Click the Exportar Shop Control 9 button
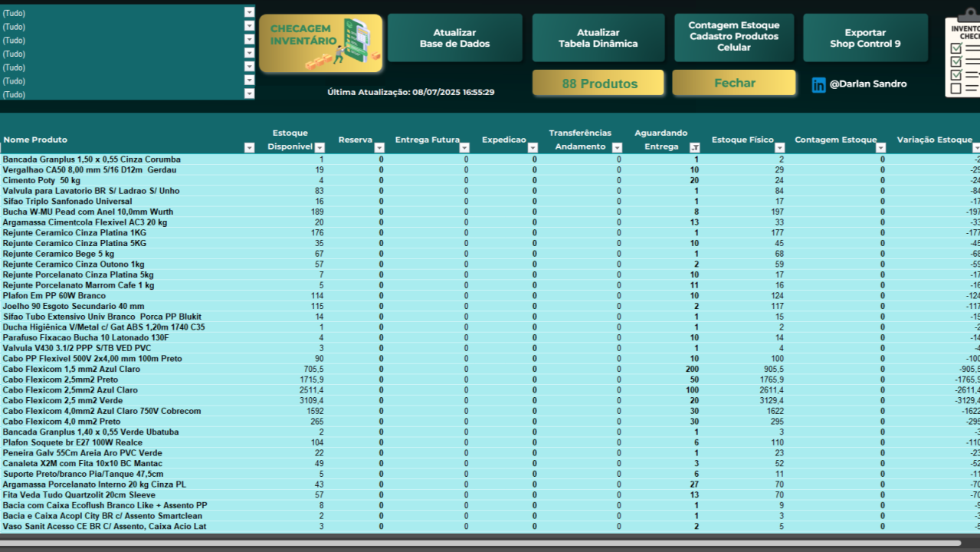 [865, 37]
